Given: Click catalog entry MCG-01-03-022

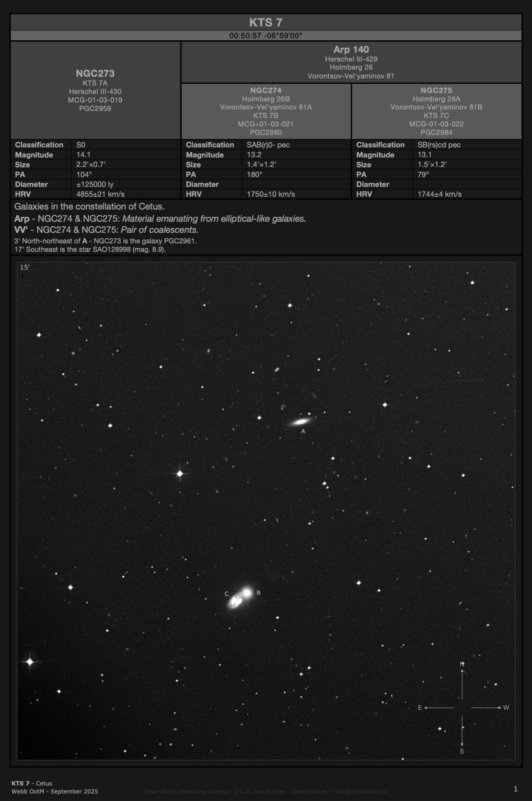Looking at the screenshot, I should tap(437, 124).
